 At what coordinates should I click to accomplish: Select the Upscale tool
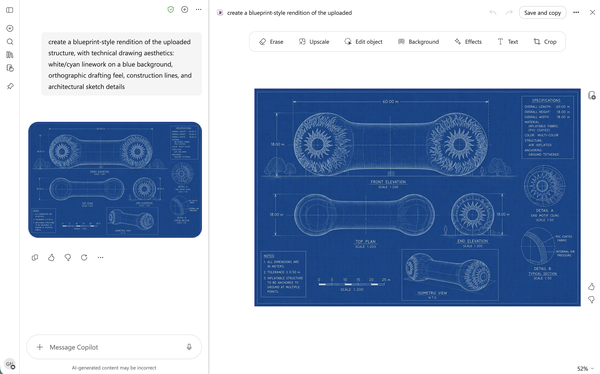(314, 42)
